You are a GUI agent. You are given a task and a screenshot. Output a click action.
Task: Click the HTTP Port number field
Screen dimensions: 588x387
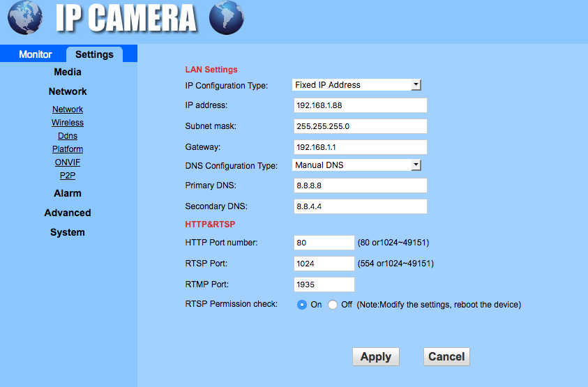[324, 243]
